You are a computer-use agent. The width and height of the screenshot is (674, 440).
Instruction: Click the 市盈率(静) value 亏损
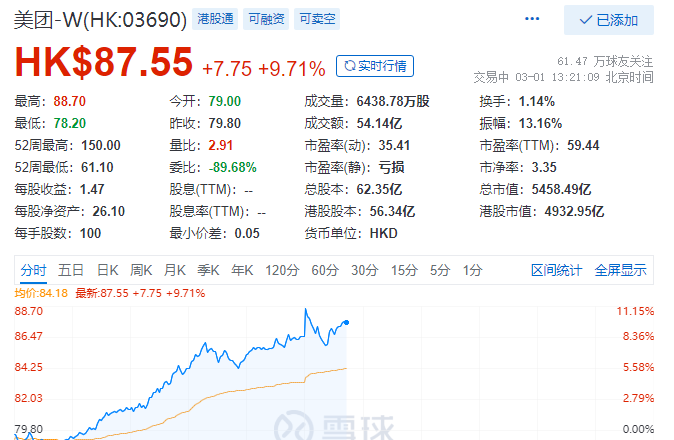pyautogui.click(x=391, y=167)
